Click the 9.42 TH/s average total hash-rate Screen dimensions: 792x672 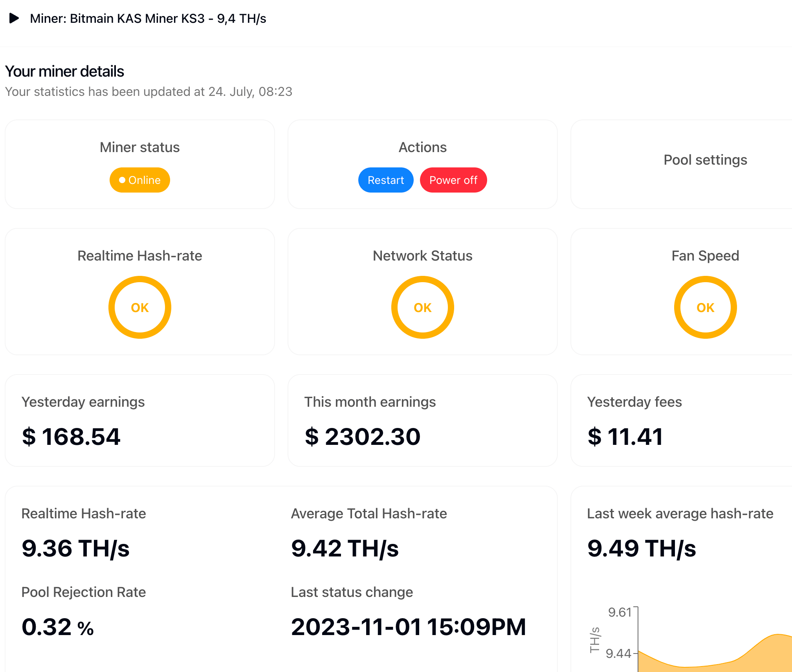345,548
